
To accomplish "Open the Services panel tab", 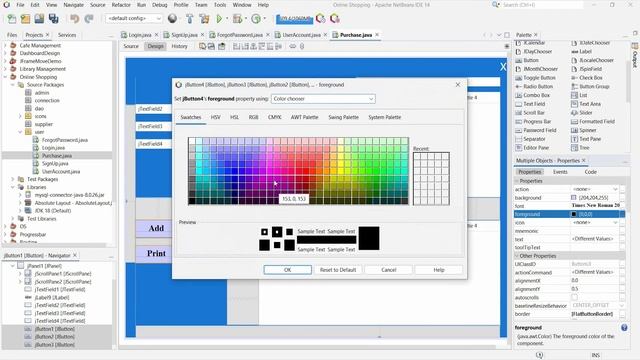I will (x=67, y=35).
